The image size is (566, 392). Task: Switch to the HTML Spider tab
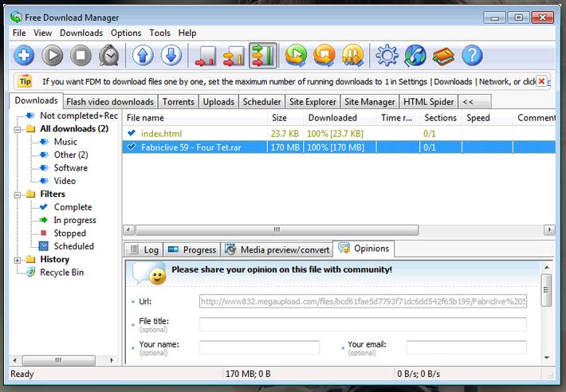pyautogui.click(x=428, y=102)
